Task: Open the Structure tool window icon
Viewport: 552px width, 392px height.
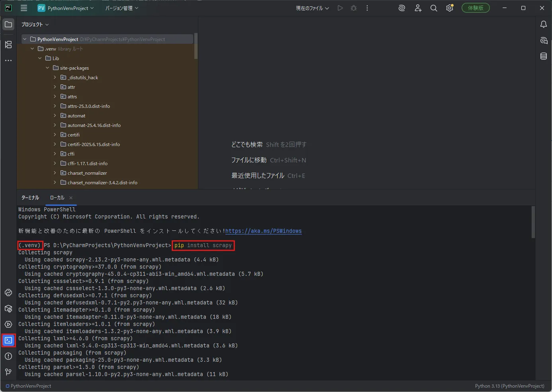Action: tap(8, 45)
